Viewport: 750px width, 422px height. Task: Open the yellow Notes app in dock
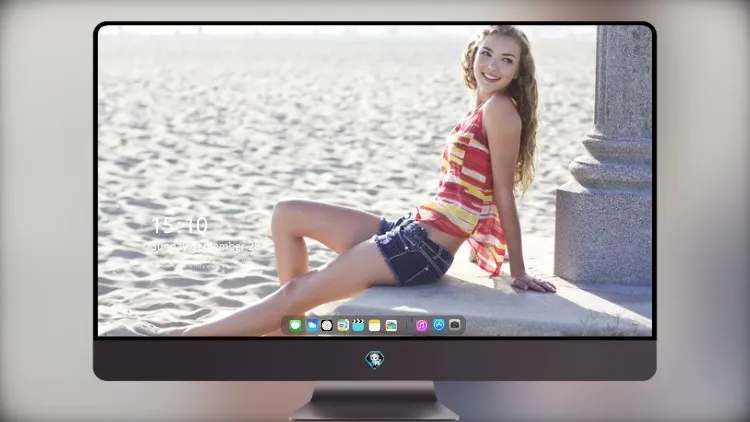(x=375, y=326)
